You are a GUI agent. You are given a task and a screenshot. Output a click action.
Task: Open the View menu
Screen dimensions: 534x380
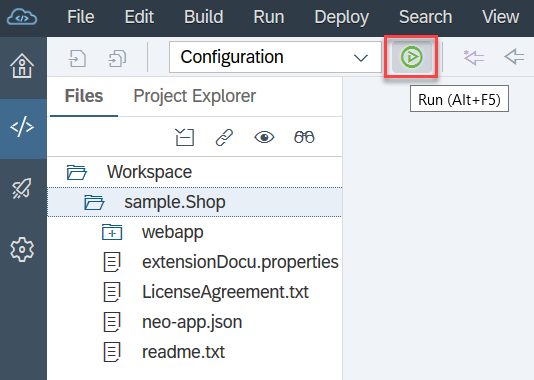500,17
